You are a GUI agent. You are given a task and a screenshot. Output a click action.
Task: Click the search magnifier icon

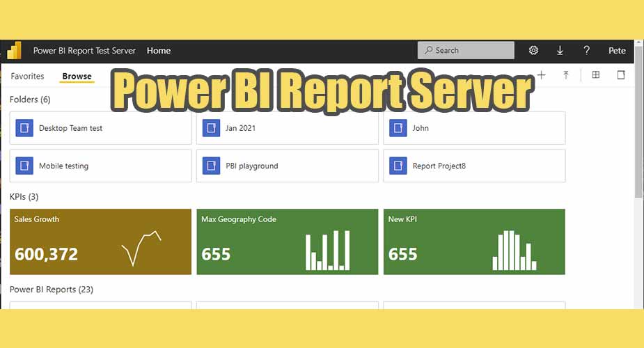point(428,51)
